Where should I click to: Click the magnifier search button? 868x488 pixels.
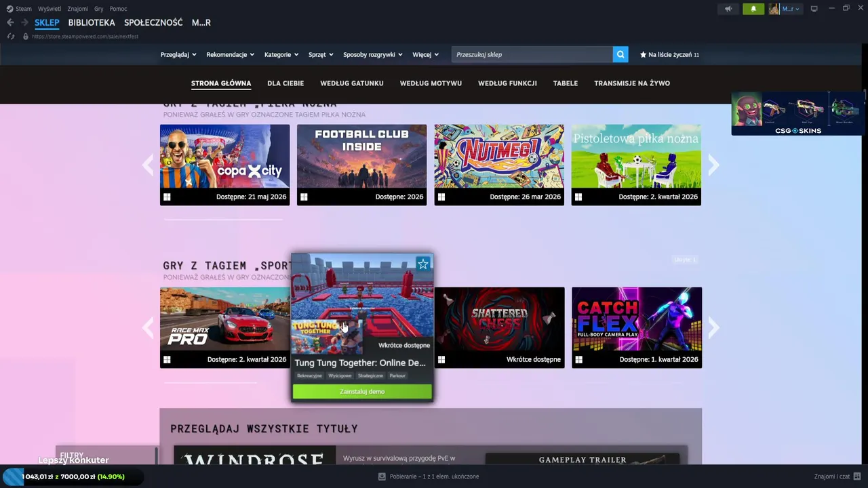click(620, 54)
